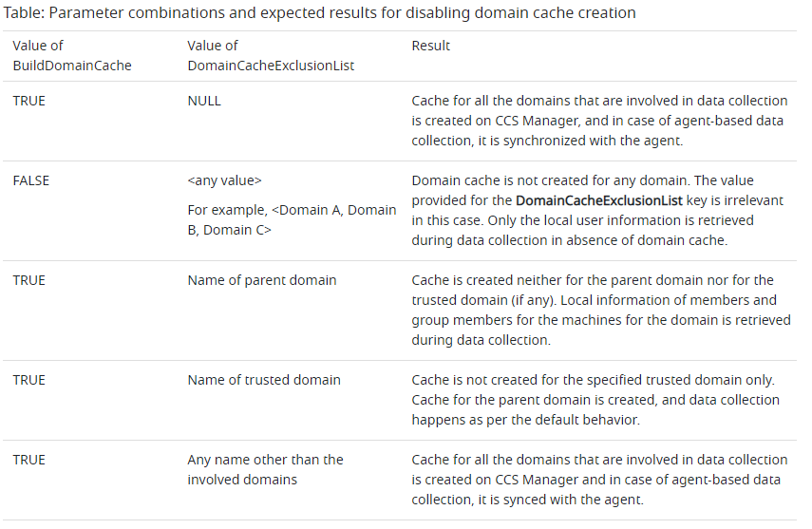Click result starting "Domain cache is not created"
812x529 pixels.
[x=599, y=210]
